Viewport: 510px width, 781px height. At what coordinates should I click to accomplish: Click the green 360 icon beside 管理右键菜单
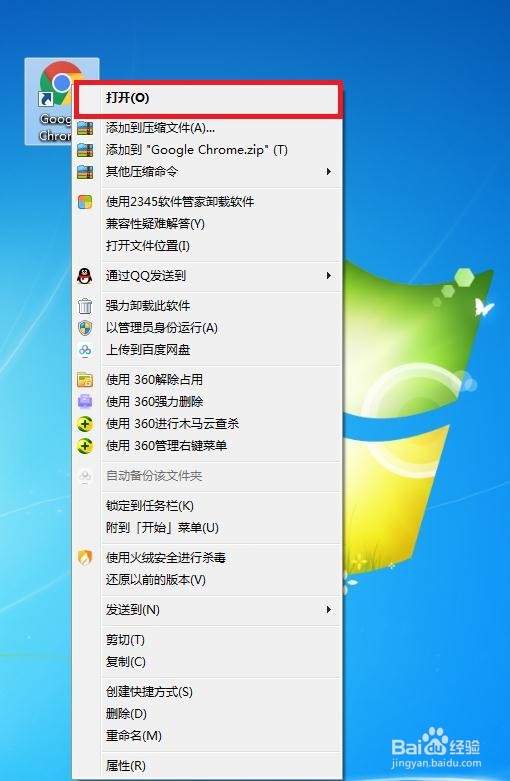[85, 446]
